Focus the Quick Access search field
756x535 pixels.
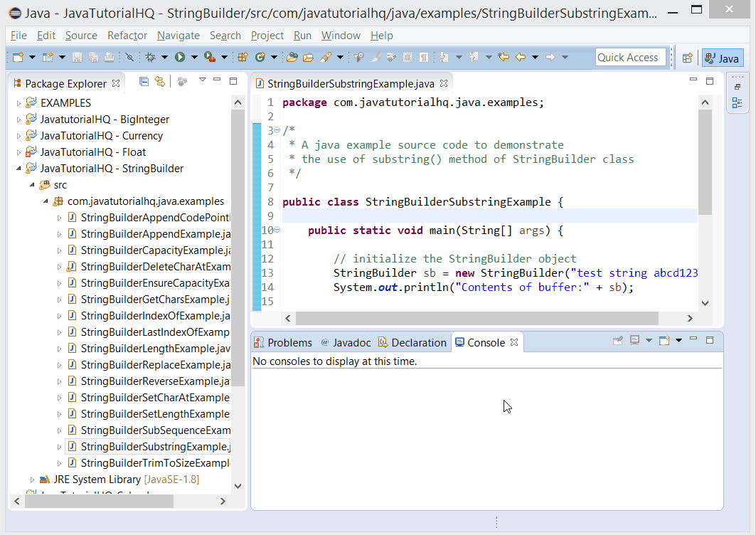click(630, 57)
